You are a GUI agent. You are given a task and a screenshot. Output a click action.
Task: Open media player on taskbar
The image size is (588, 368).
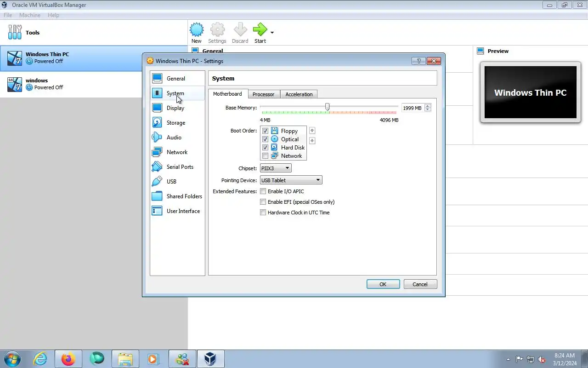(x=153, y=359)
